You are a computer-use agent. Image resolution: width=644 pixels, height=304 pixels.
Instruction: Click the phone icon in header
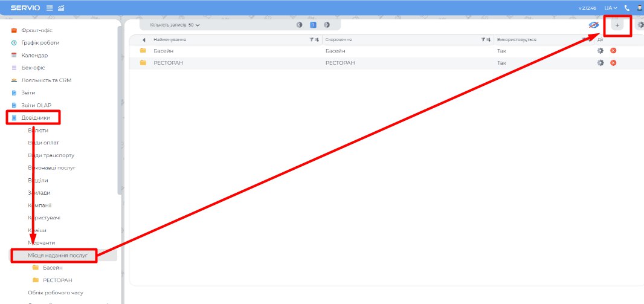pyautogui.click(x=626, y=8)
